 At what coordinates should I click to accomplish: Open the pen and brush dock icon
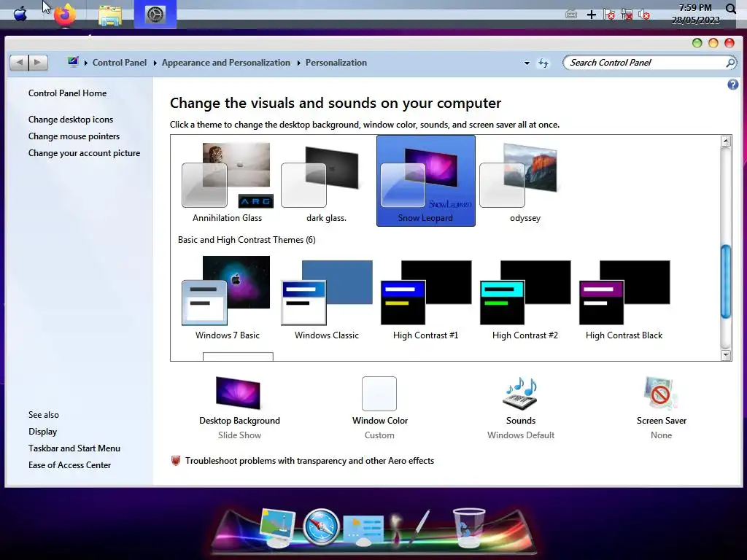tap(410, 528)
